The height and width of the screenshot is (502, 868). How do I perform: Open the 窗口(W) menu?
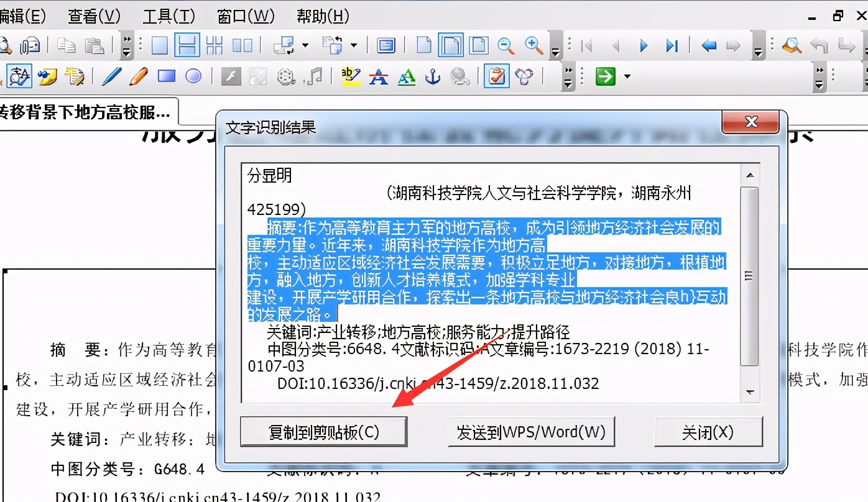point(246,16)
